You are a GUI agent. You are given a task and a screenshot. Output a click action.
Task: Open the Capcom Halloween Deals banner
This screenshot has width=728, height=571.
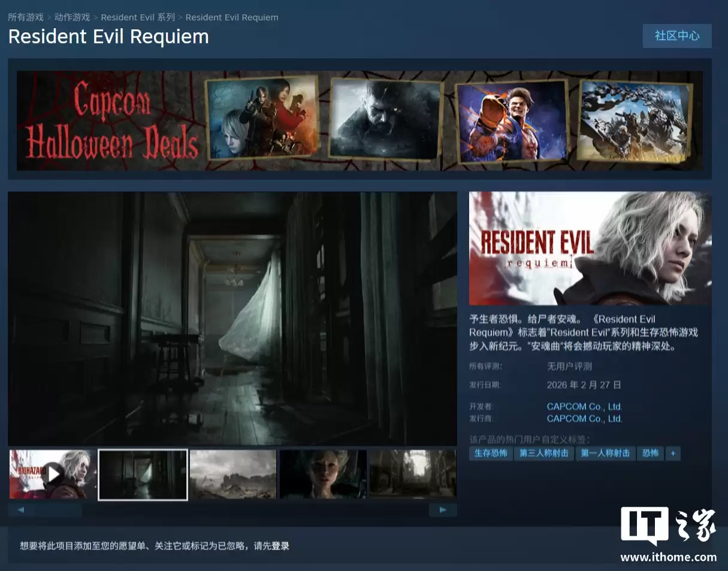click(x=360, y=120)
